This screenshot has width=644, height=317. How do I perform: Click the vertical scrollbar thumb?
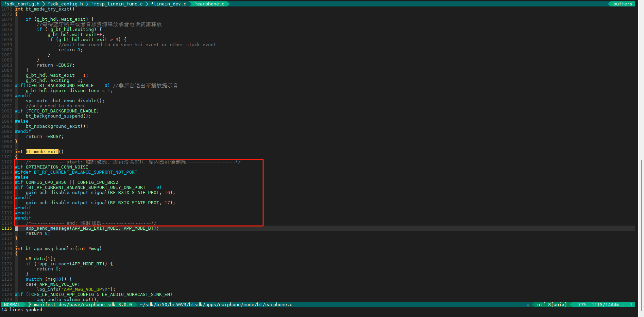pyautogui.click(x=641, y=235)
